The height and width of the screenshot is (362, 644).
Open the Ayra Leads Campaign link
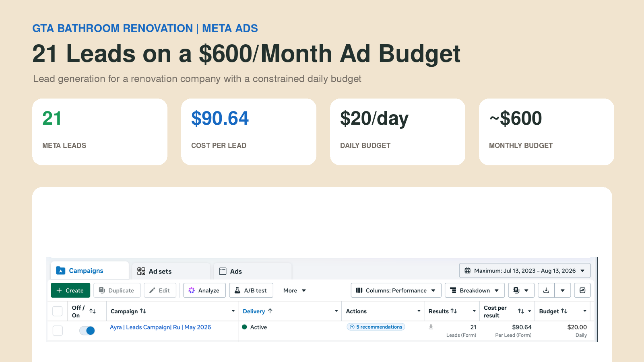tap(160, 327)
